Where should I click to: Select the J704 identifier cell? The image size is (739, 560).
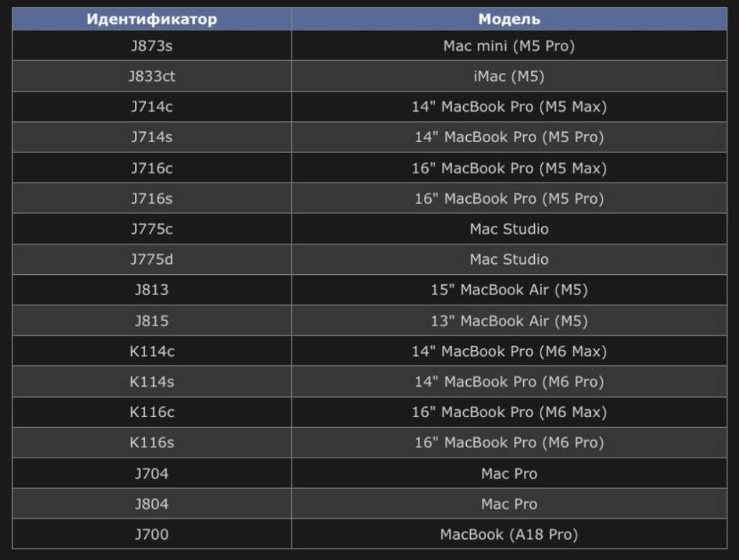[152, 473]
